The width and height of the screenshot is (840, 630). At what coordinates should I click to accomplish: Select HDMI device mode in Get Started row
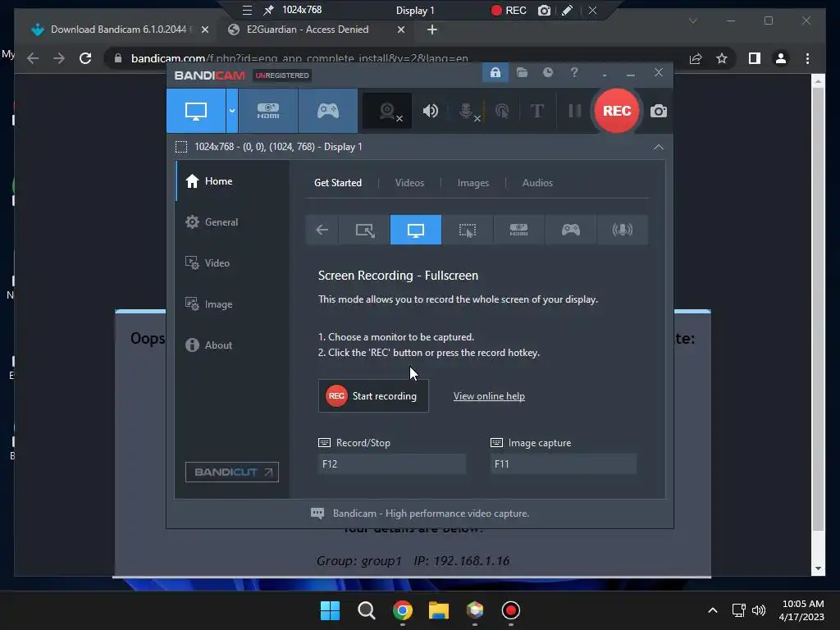click(518, 230)
